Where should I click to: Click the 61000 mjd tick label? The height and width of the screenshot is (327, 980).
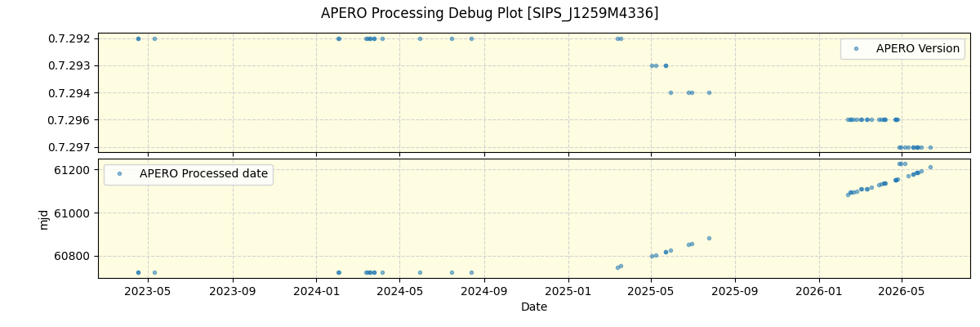[x=72, y=213]
